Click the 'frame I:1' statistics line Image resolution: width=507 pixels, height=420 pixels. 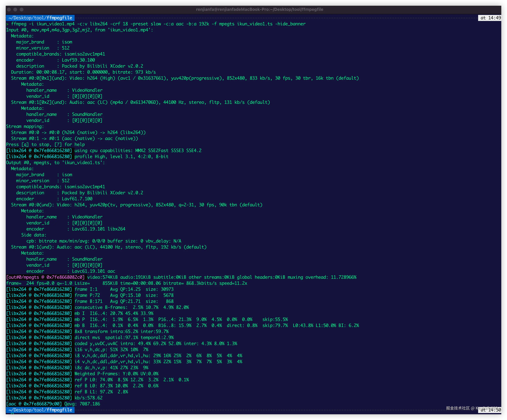pyautogui.click(x=124, y=289)
